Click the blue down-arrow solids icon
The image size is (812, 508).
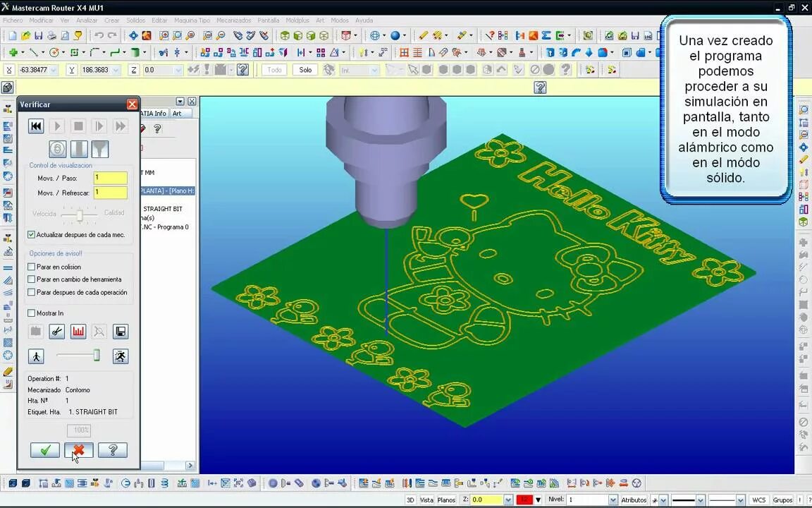coord(589,52)
